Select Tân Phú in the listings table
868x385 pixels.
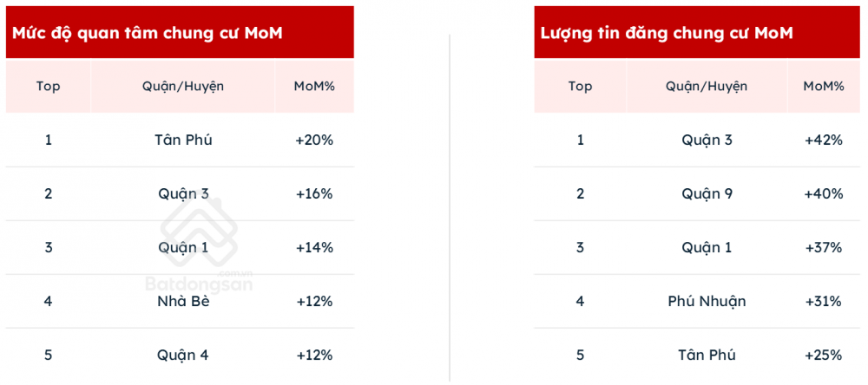coord(707,355)
